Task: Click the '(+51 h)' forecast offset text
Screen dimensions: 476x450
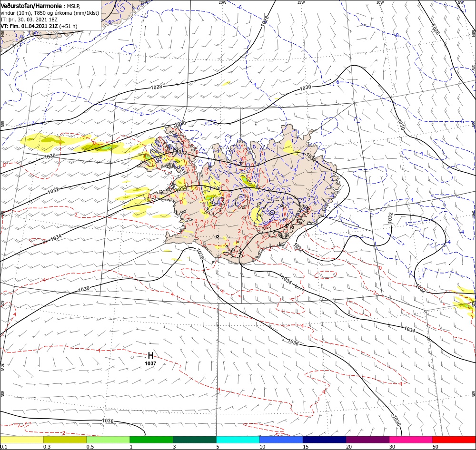Action: pyautogui.click(x=68, y=26)
